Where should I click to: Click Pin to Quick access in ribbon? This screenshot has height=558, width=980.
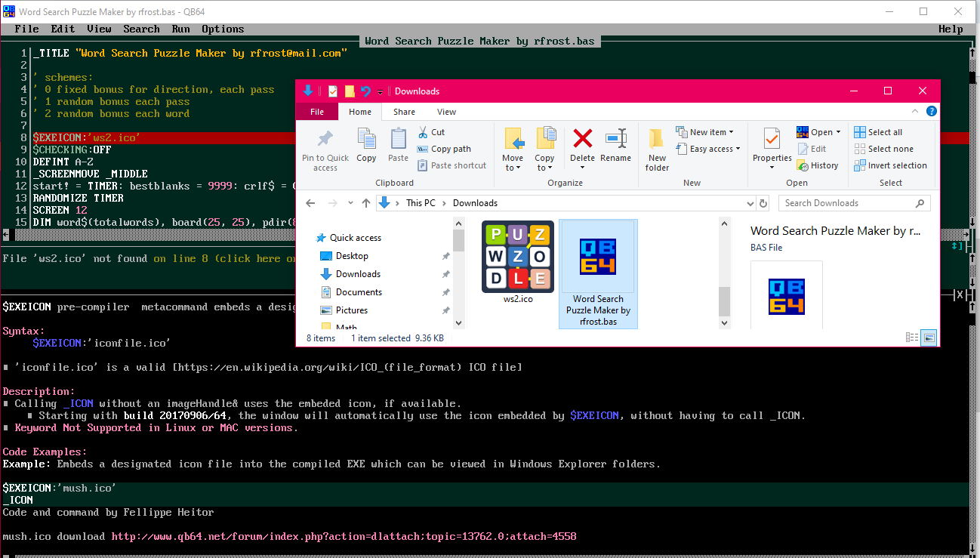[325, 150]
